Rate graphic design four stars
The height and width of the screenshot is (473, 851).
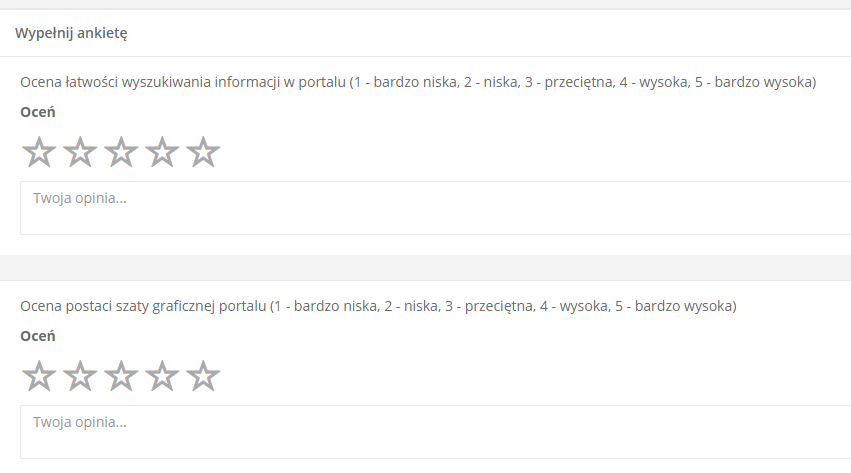(x=162, y=376)
